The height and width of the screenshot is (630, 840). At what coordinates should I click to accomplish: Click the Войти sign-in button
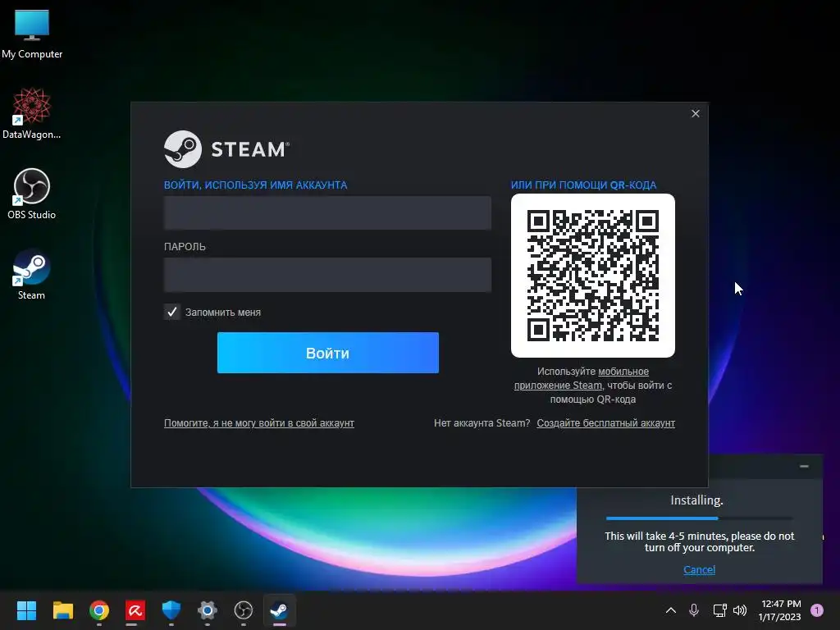click(328, 353)
